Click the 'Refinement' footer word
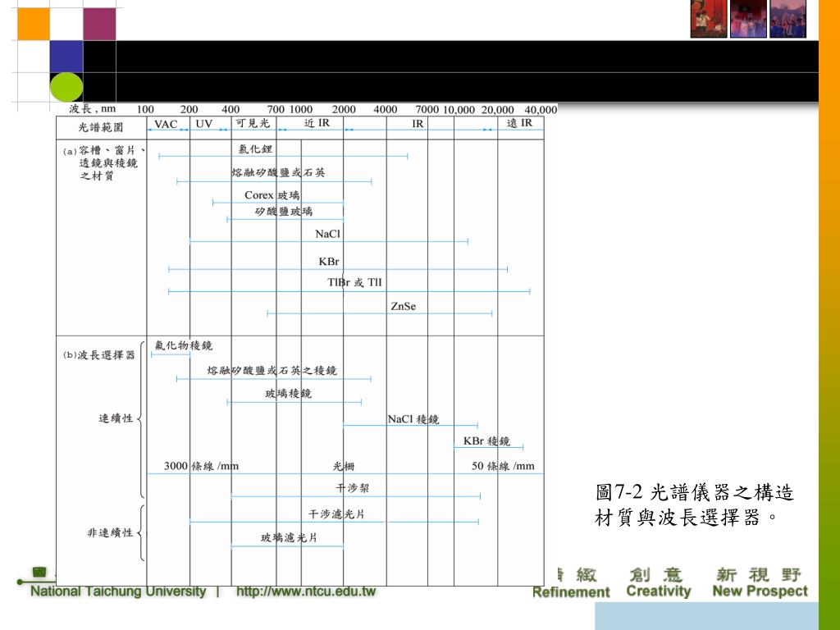This screenshot has width=840, height=630. pyautogui.click(x=571, y=592)
